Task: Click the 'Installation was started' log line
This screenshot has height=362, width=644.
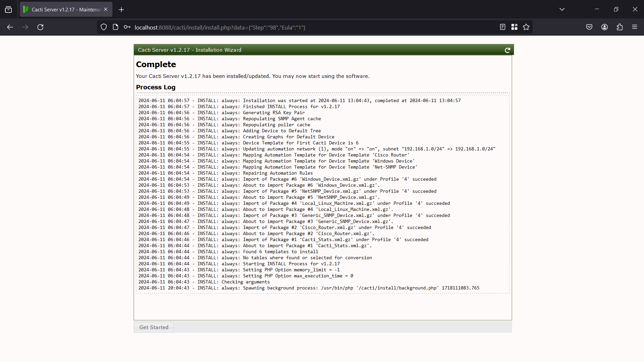Action: pos(300,101)
